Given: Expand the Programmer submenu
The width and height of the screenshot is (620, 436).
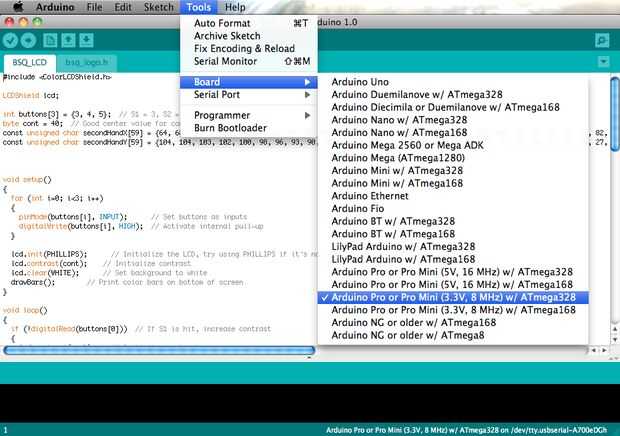Looking at the screenshot, I should 249,115.
